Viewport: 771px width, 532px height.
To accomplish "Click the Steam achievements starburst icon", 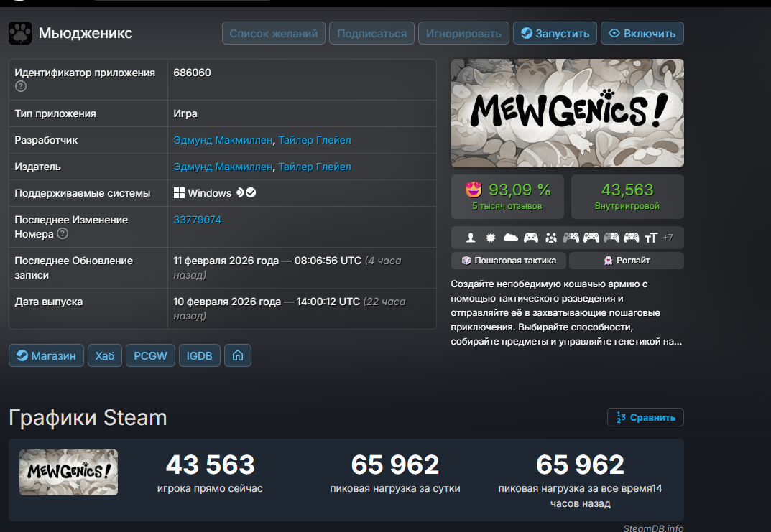I will (490, 238).
